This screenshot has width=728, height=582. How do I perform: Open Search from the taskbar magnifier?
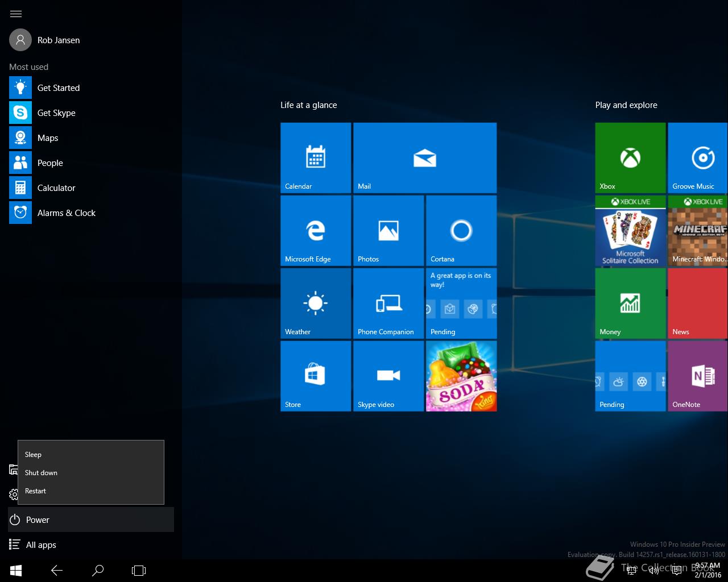[x=98, y=571]
